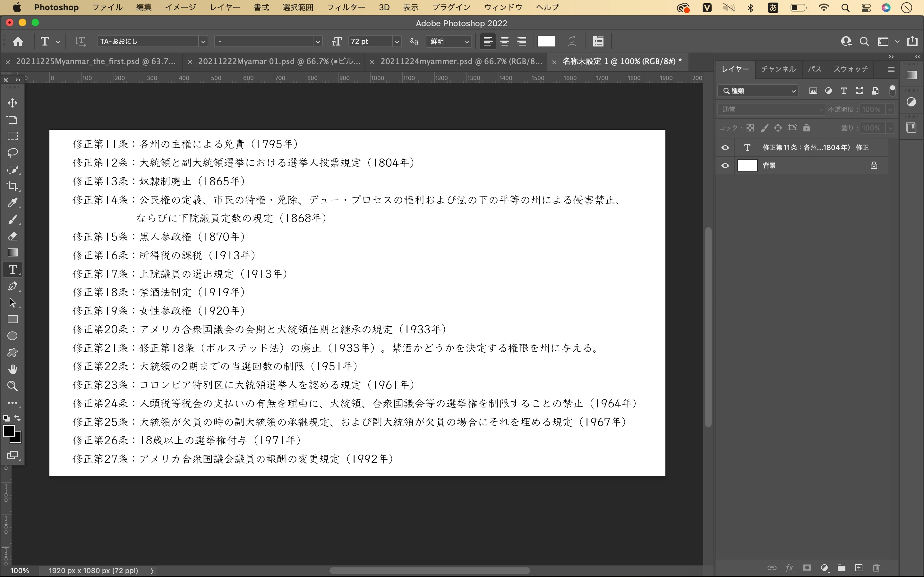Toggle visibility of the 背景 layer
This screenshot has height=577, width=924.
tap(725, 166)
